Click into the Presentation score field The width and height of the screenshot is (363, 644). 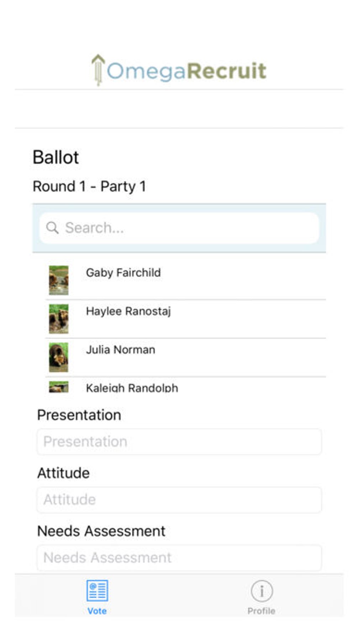(x=179, y=442)
